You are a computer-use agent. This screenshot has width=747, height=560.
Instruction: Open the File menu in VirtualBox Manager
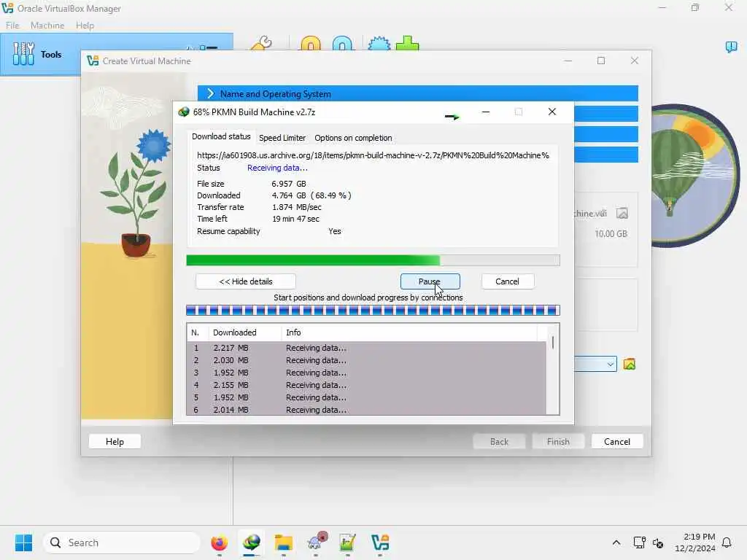(x=12, y=26)
